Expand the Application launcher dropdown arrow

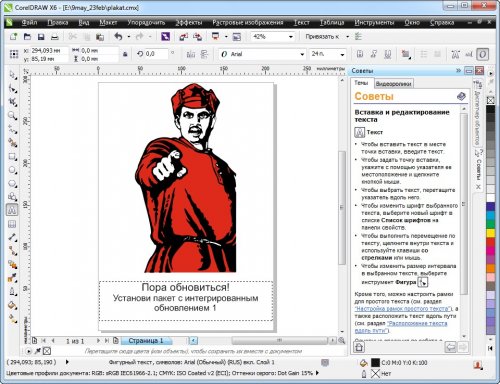pyautogui.click(x=226, y=37)
